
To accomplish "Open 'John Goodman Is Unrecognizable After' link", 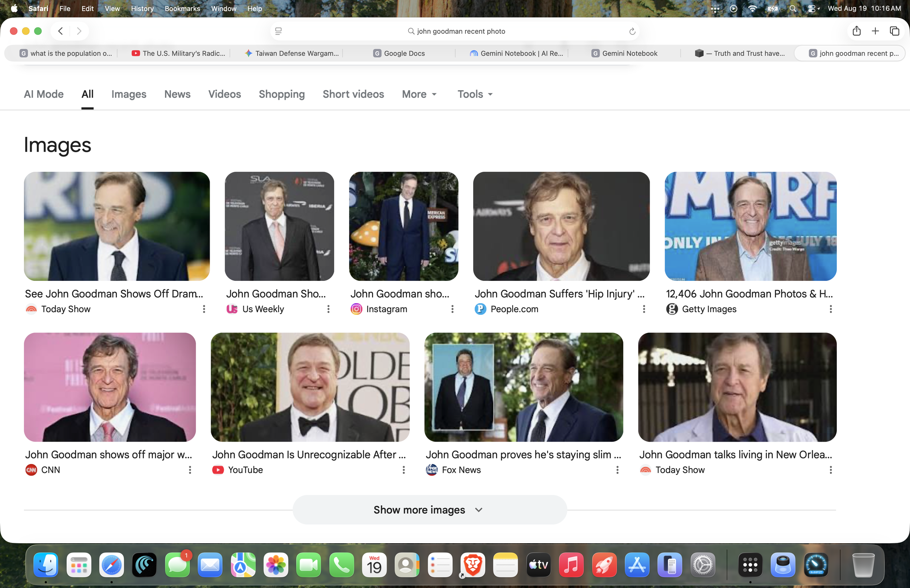I will coord(309,455).
